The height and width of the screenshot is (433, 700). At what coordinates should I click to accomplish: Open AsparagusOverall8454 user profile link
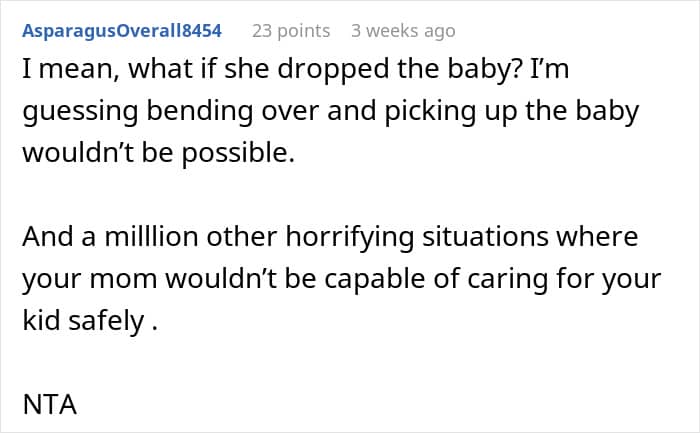pyautogui.click(x=122, y=31)
